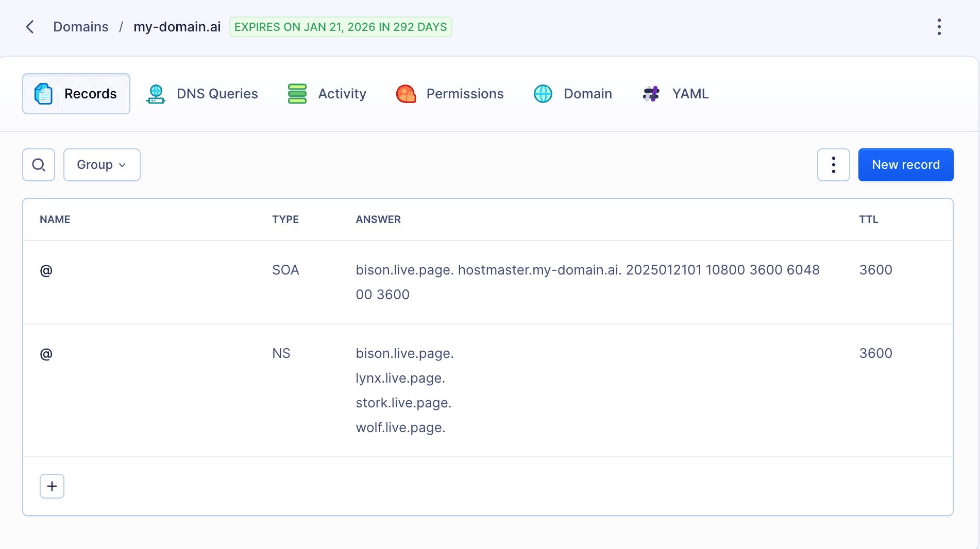Click the expiry date badge
Image resolution: width=980 pixels, height=549 pixels.
coord(341,27)
